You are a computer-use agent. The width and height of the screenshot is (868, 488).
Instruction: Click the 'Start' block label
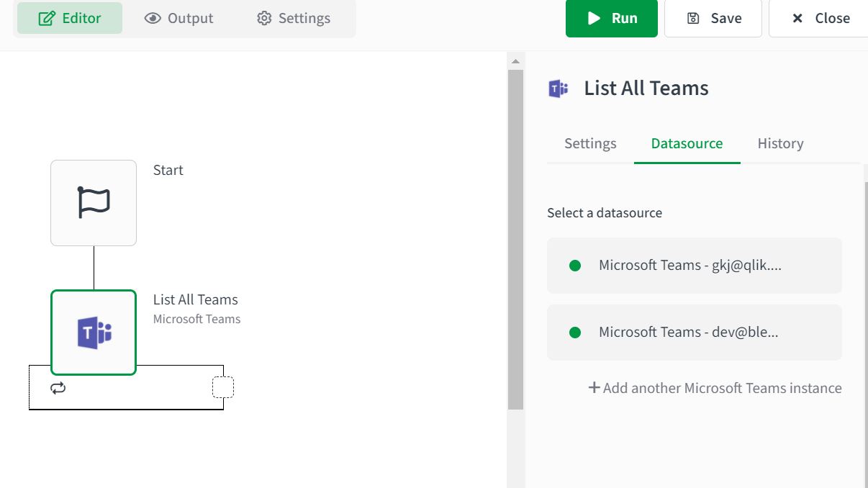point(168,170)
